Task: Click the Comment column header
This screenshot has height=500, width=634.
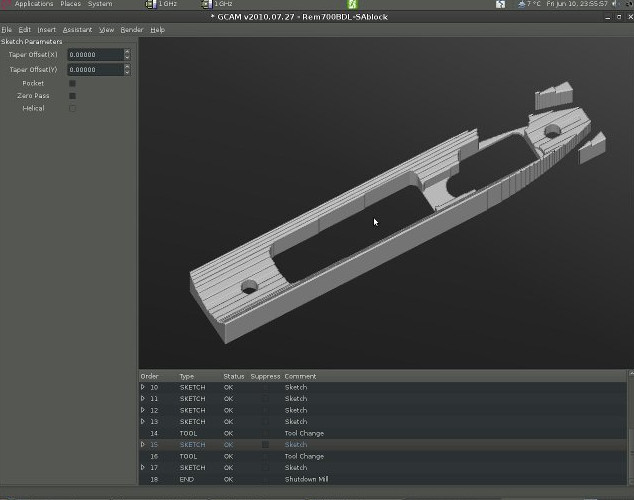Action: (300, 376)
